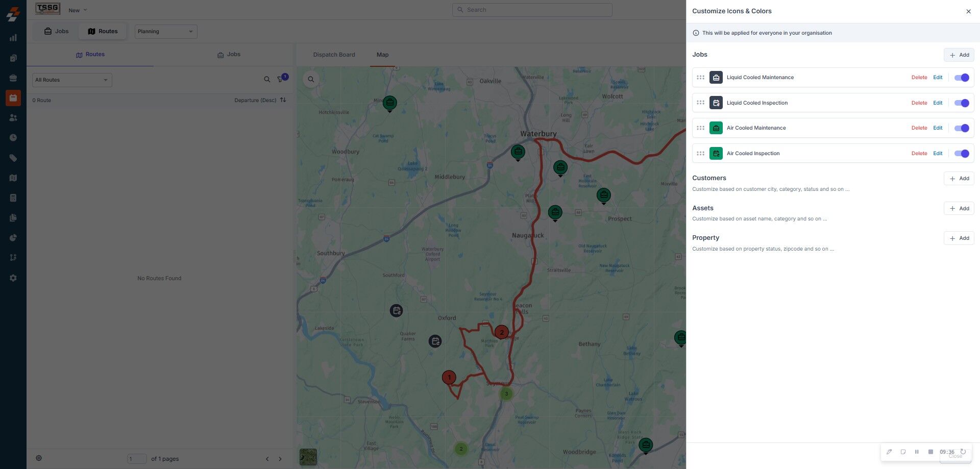Switch to Jobs in the Jobs/Routes switcher
This screenshot has height=469, width=980.
point(56,32)
